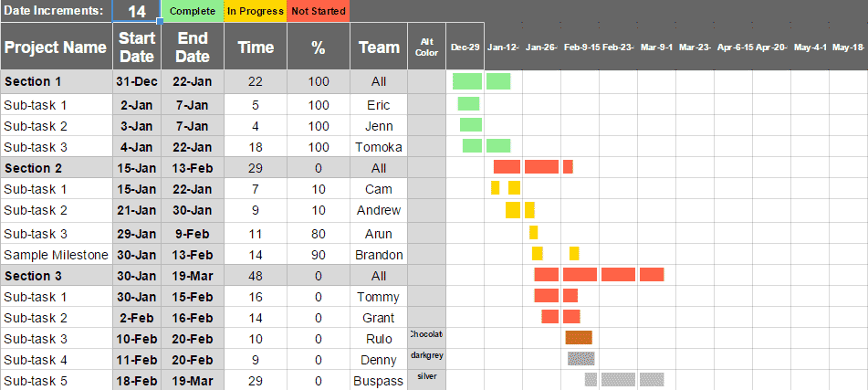Click the silver alt color cell
Image resolution: width=868 pixels, height=390 pixels.
426,381
